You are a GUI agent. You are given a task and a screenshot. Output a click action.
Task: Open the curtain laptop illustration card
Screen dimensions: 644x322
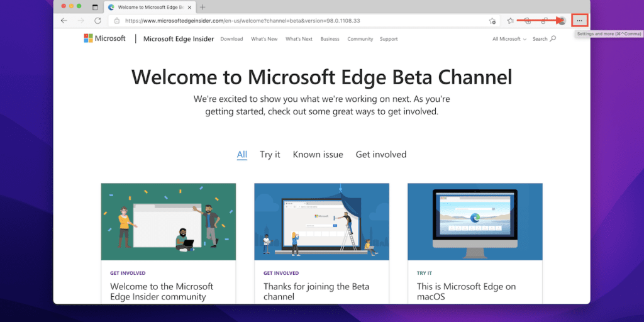321,222
